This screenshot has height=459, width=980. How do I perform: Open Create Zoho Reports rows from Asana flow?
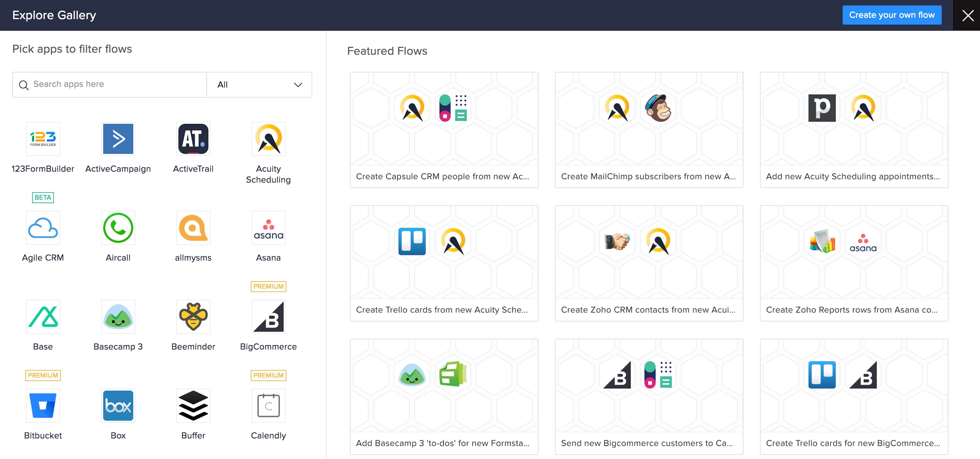point(854,263)
